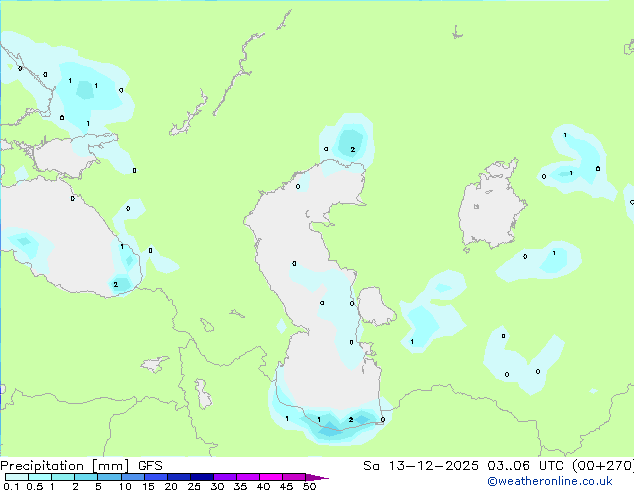The height and width of the screenshot is (490, 634).
Task: Click the legend scale label '30'
Action: [217, 486]
